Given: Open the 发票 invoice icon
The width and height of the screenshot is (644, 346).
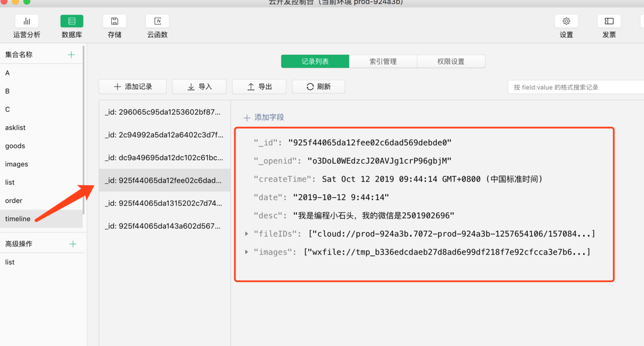Looking at the screenshot, I should tap(609, 21).
